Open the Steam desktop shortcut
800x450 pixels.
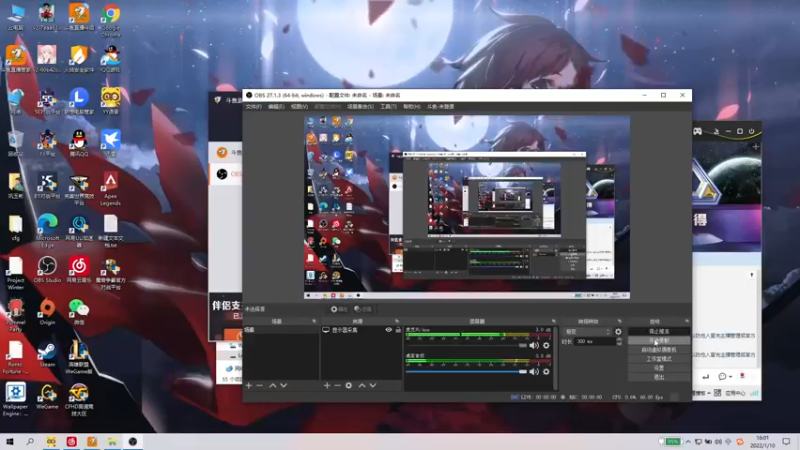47,355
